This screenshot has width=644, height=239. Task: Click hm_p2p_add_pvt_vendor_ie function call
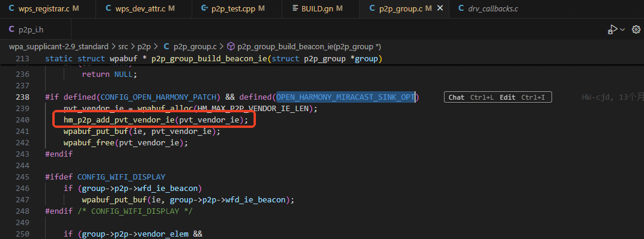[x=119, y=120]
